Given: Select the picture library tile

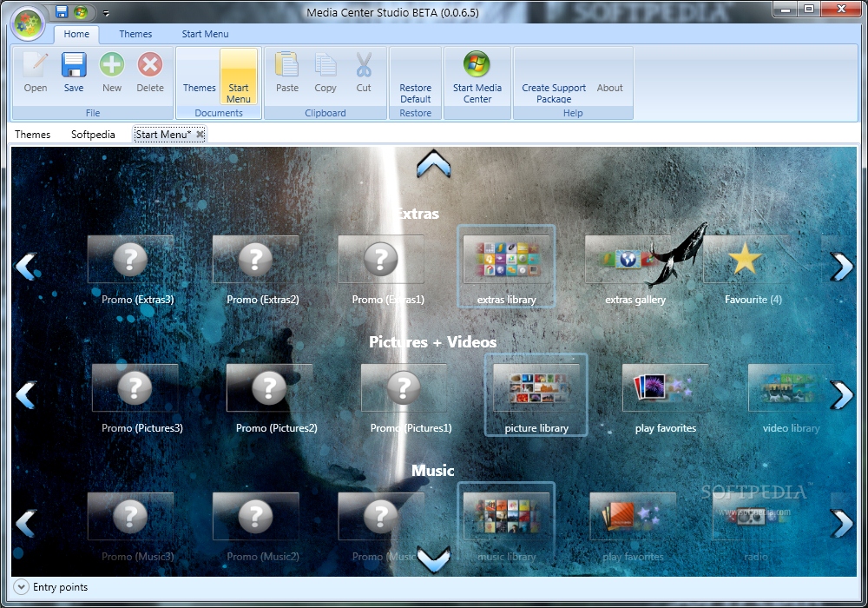Looking at the screenshot, I should click(x=536, y=395).
